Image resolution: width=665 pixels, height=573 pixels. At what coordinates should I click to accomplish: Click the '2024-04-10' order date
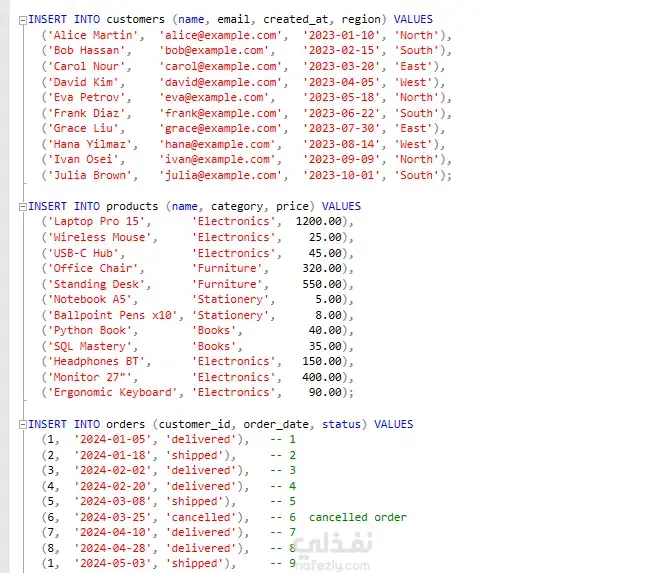112,532
